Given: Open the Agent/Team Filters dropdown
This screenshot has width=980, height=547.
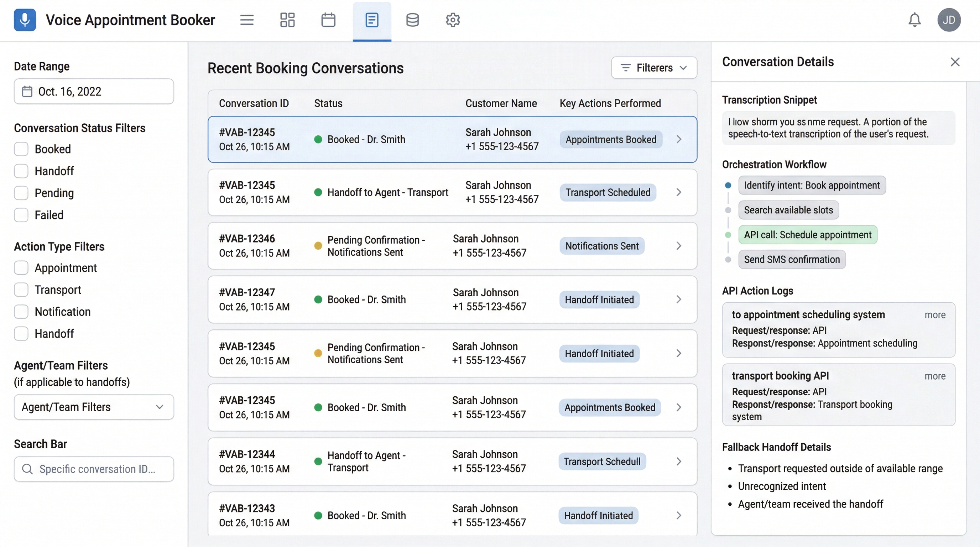Looking at the screenshot, I should (x=94, y=407).
